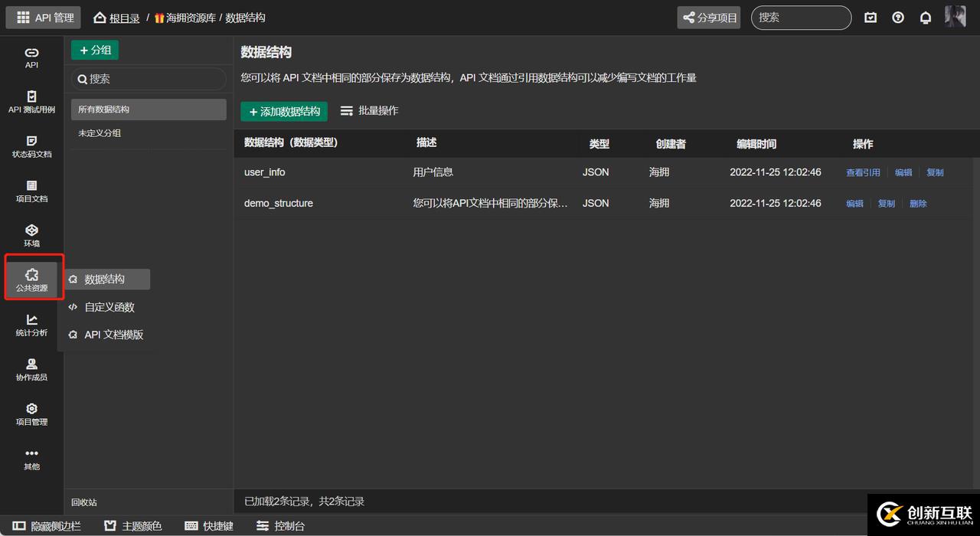The image size is (980, 536).
Task: Expand 其他 more options in sidebar
Action: point(31,458)
